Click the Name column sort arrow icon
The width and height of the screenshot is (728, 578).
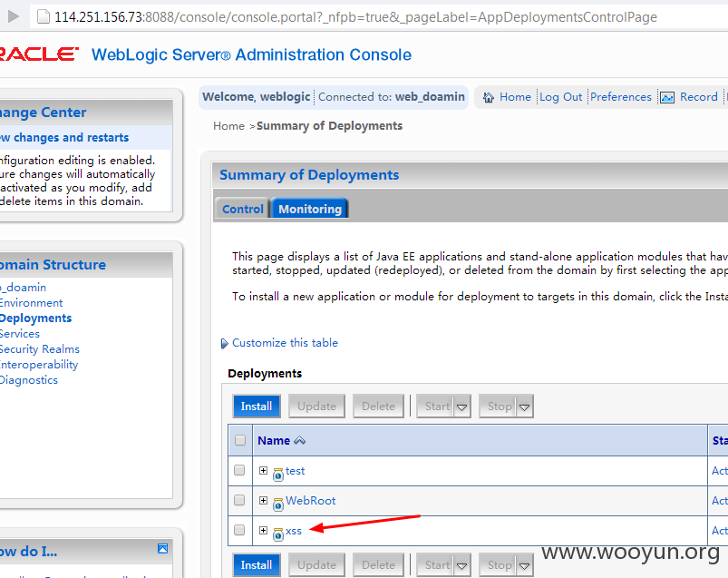click(299, 440)
